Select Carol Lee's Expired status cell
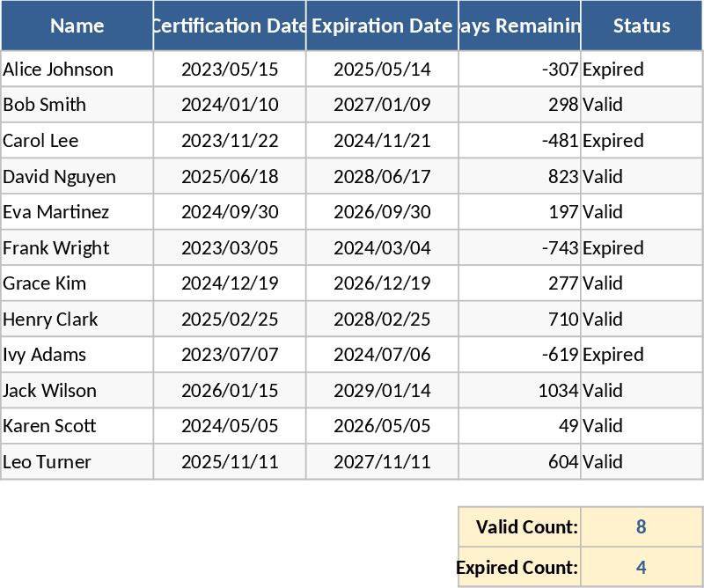Image resolution: width=704 pixels, height=588 pixels. coord(642,141)
